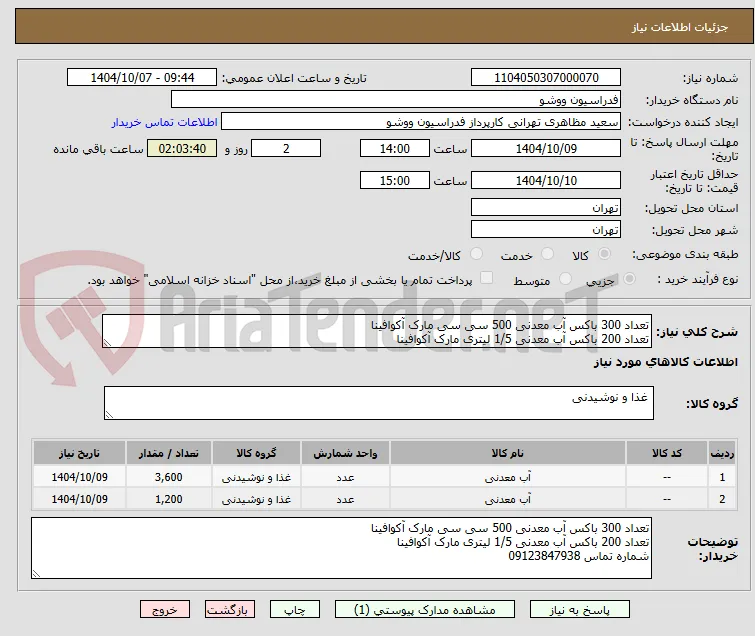
Task: Click the چاپ print button
Action: [295, 610]
